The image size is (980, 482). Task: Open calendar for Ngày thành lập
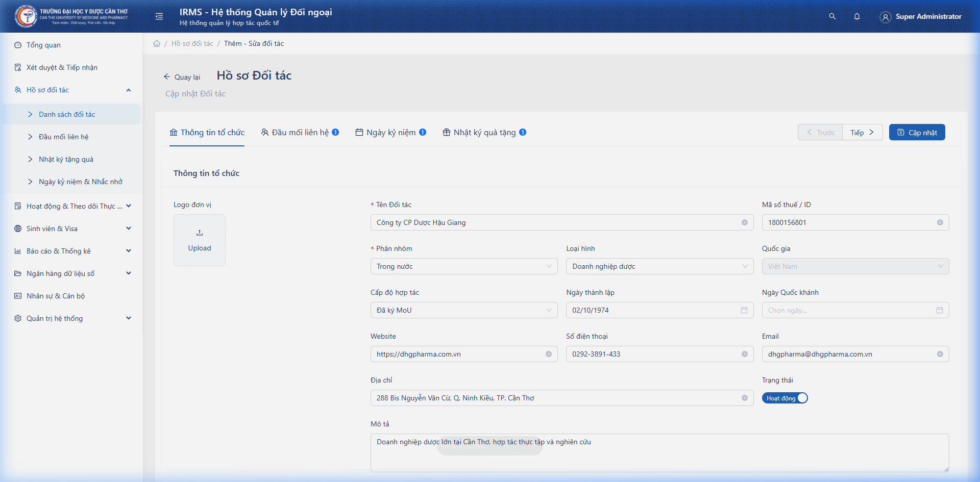[744, 310]
